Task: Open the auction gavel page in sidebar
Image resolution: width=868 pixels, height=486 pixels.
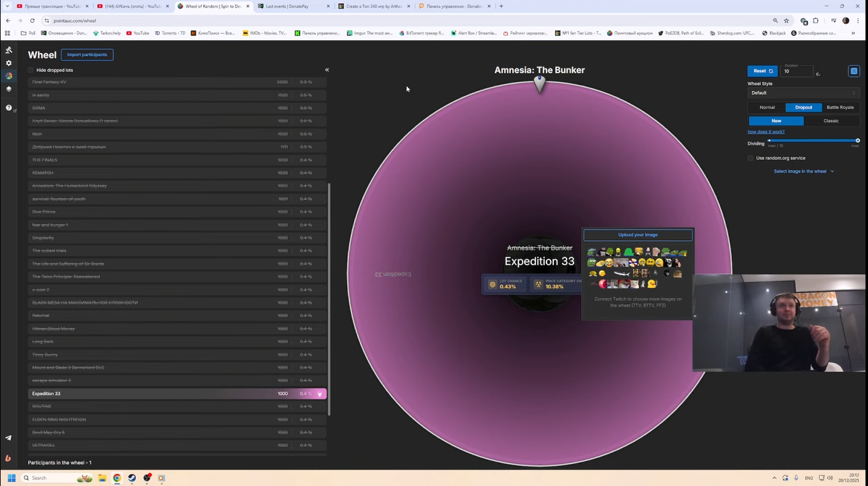Action: (9, 50)
